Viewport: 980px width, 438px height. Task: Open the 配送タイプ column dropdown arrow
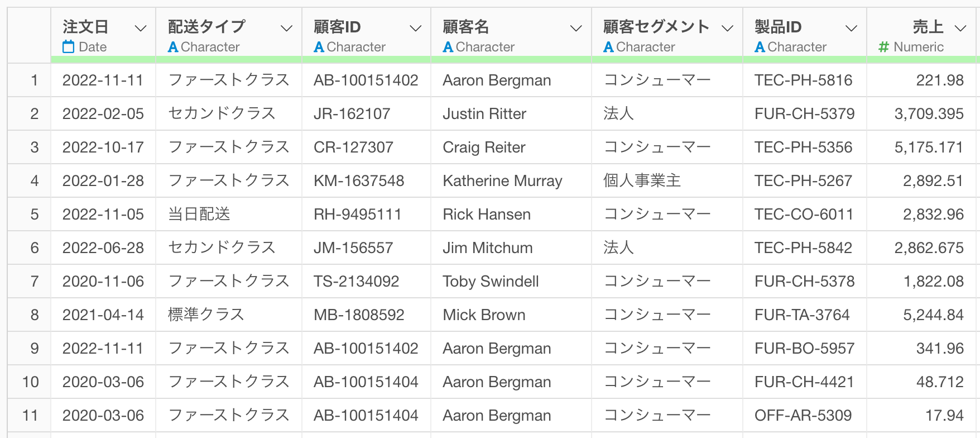[x=286, y=28]
